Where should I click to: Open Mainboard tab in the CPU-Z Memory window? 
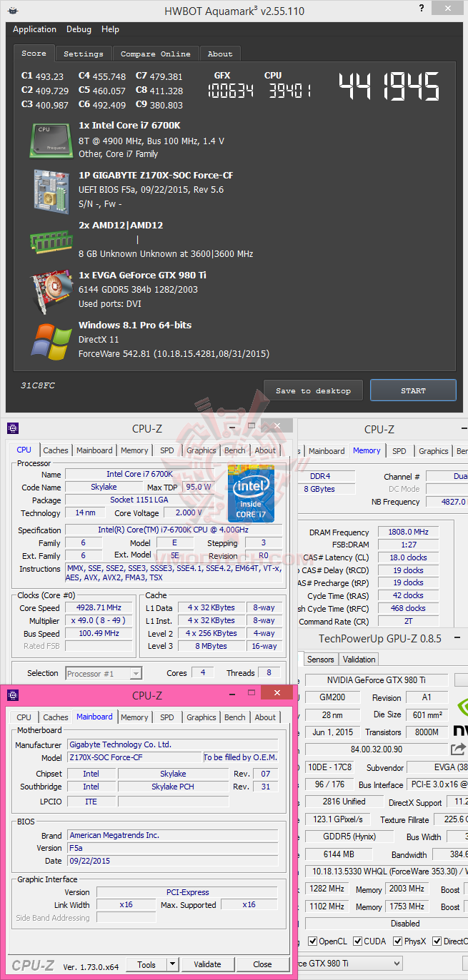pos(326,451)
